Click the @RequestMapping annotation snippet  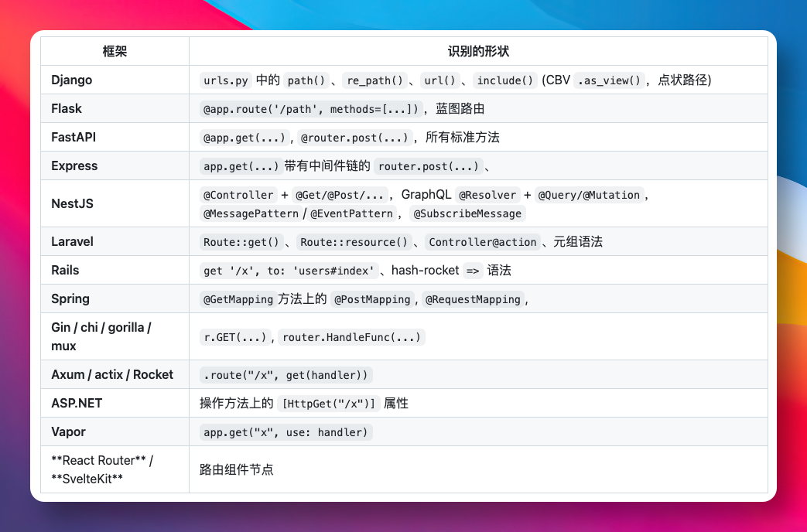pyautogui.click(x=473, y=299)
